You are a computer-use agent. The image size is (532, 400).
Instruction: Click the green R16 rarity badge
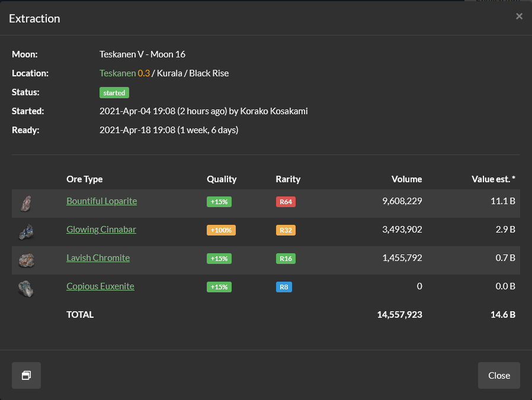tap(286, 259)
